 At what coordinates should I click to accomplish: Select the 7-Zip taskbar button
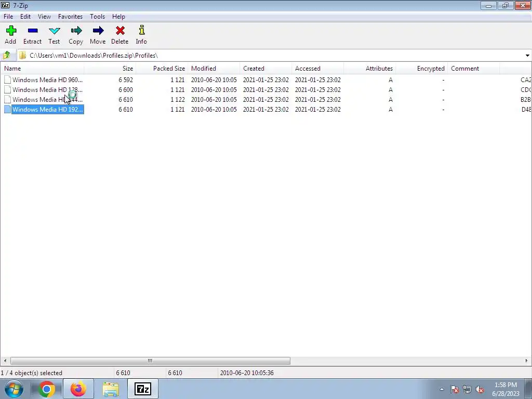click(143, 389)
